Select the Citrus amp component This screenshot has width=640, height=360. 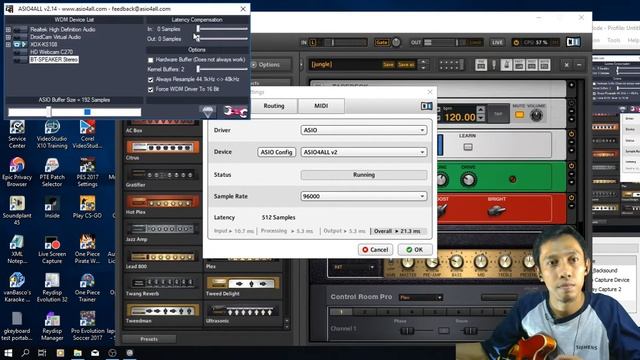point(163,150)
